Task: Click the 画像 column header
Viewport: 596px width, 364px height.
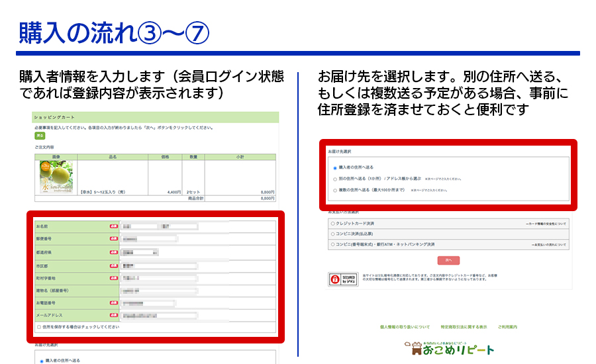Action: pyautogui.click(x=56, y=157)
